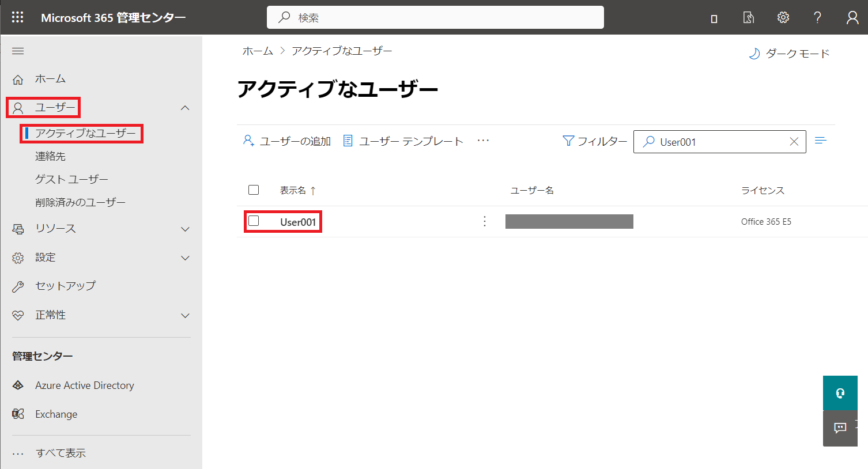Viewport: 868px width, 469px height.
Task: Open Exchange admin center
Action: coord(56,414)
